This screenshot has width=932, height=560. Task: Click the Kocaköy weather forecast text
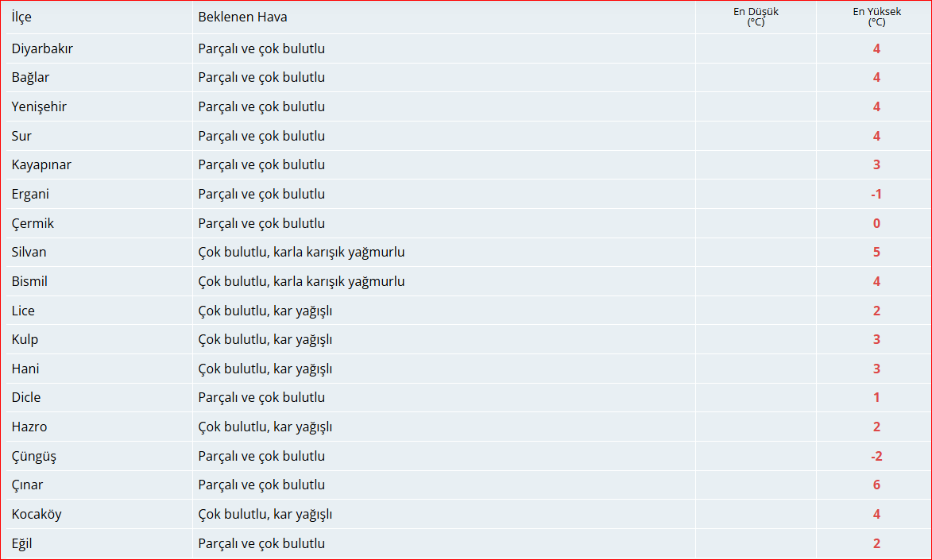coord(265,515)
